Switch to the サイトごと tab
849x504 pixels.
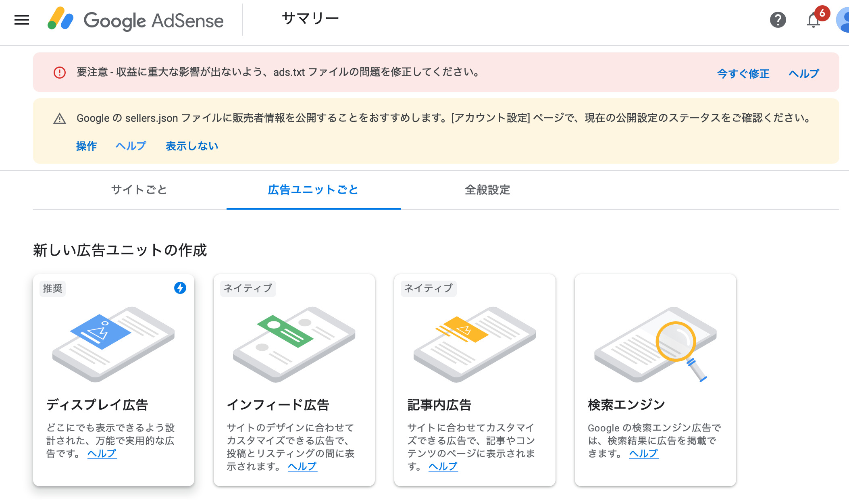(139, 190)
